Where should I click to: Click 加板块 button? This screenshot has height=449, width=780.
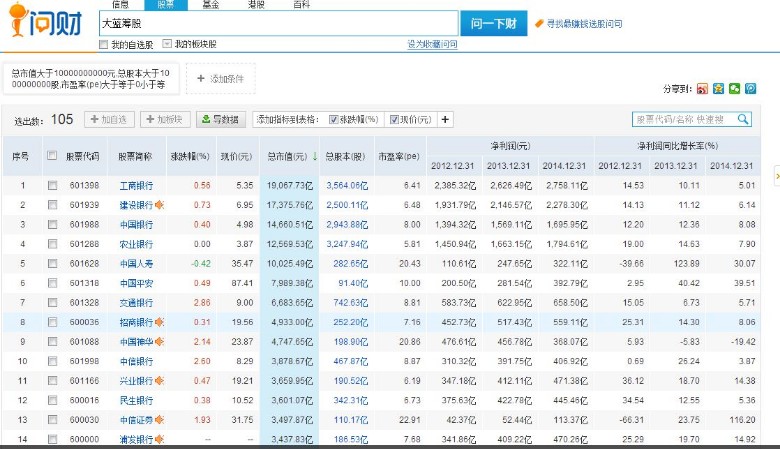pyautogui.click(x=165, y=119)
